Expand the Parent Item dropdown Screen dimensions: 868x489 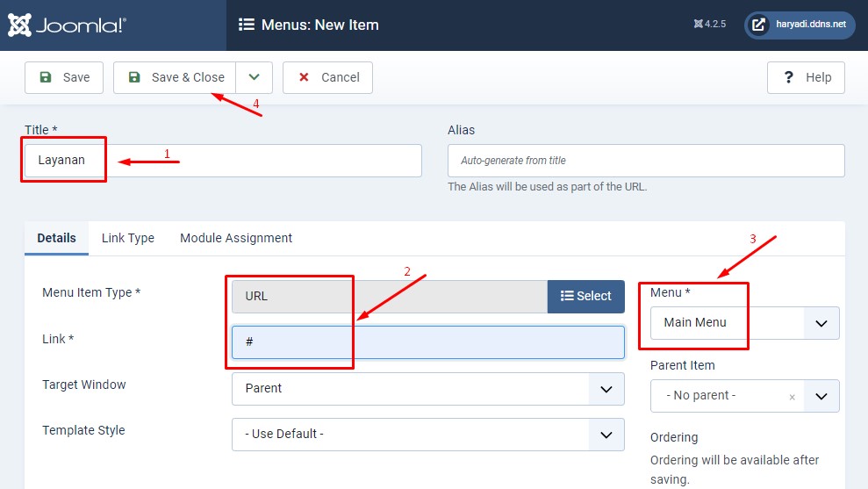point(821,396)
